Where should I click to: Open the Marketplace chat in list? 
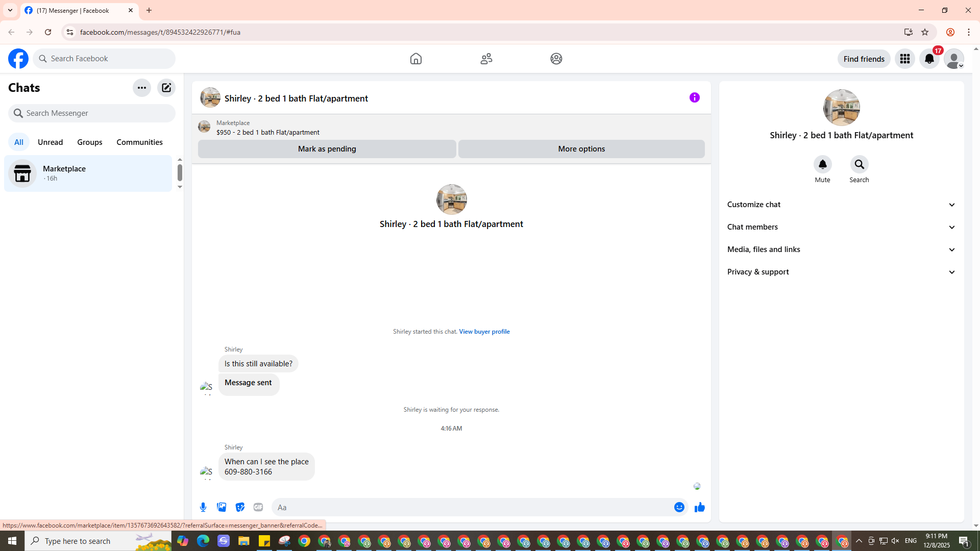(88, 173)
